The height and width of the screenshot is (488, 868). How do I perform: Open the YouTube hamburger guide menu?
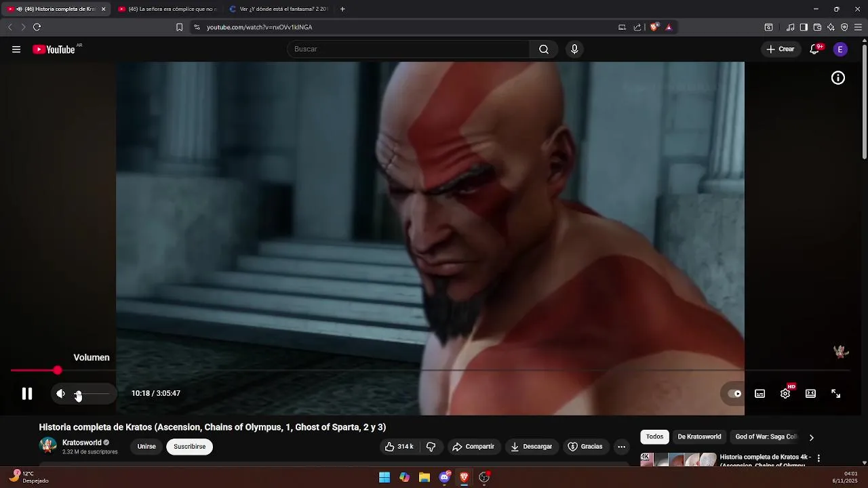(x=16, y=49)
